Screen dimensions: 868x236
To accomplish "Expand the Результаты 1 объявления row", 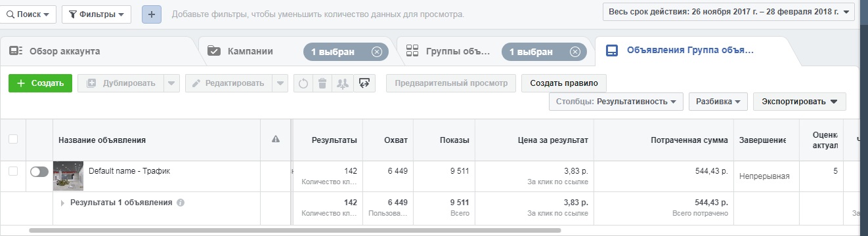I will tap(63, 203).
